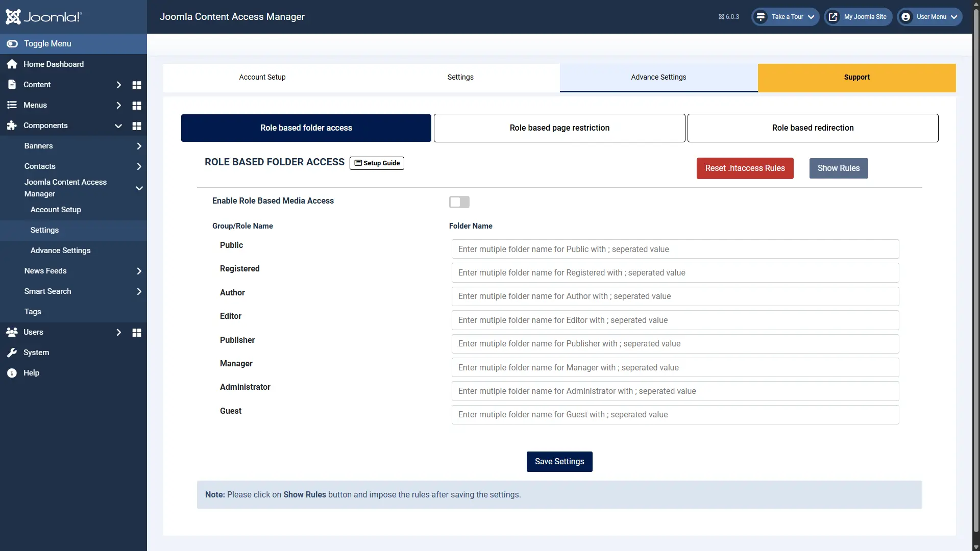The image size is (980, 551).
Task: Expand the Banners submenu arrow
Action: click(x=139, y=146)
